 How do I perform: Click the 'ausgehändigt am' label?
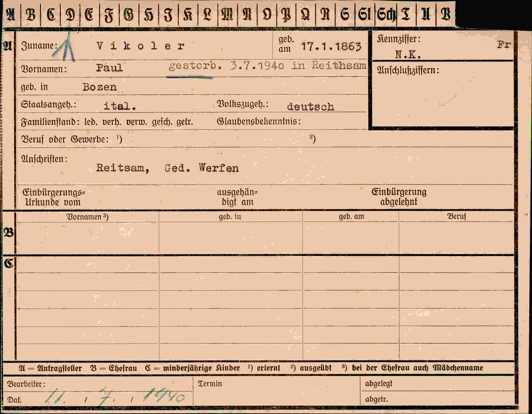[x=237, y=197]
